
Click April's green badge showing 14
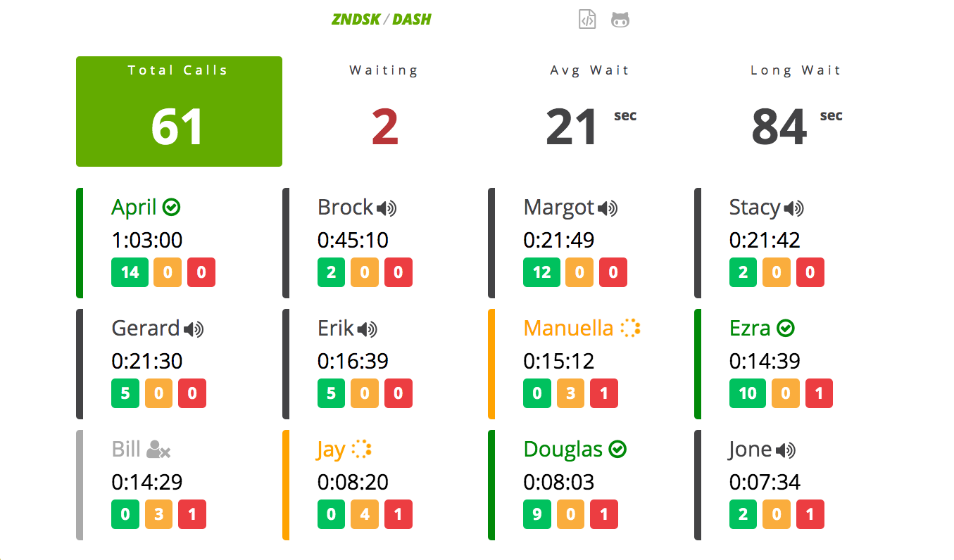click(x=130, y=272)
